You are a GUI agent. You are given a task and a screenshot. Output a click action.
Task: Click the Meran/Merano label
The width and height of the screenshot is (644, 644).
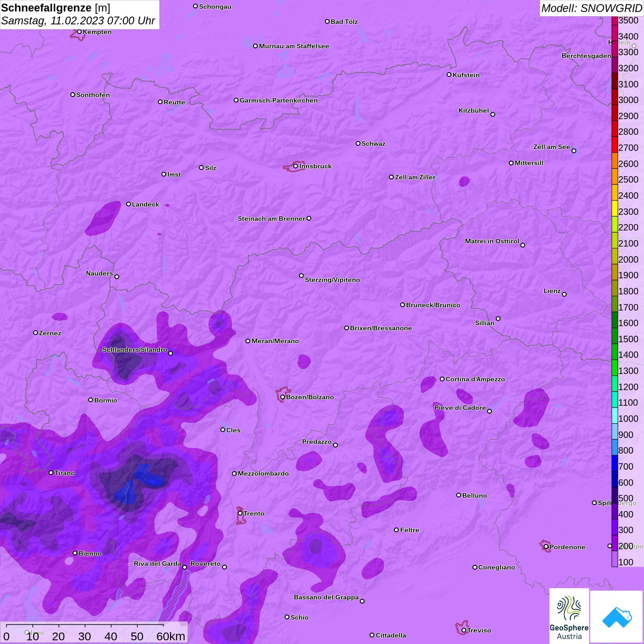275,341
